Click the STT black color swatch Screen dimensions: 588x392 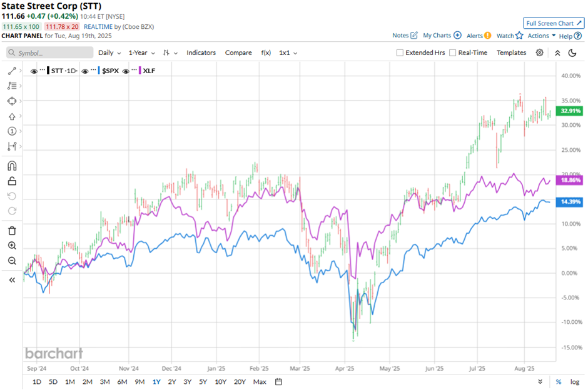(48, 71)
